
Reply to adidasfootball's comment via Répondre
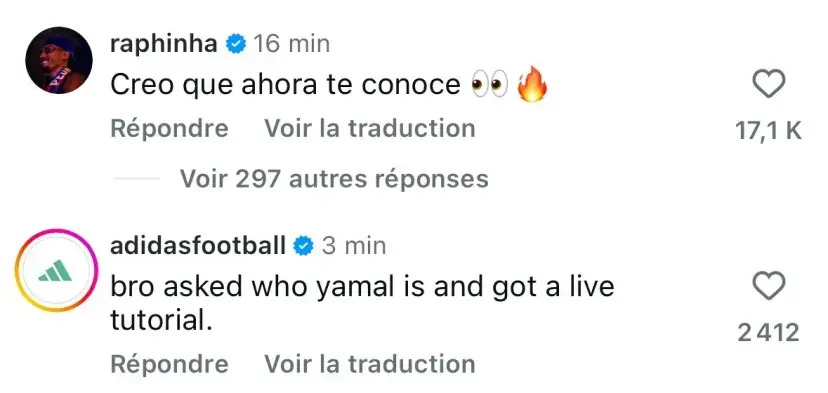pos(170,364)
